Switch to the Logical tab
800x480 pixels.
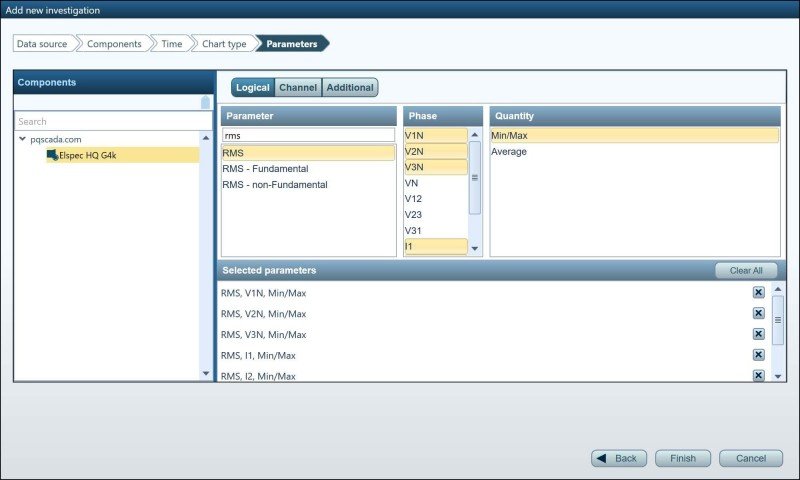pos(253,87)
